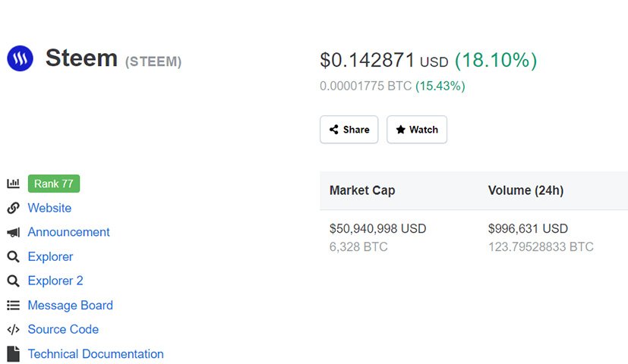This screenshot has height=364, width=628.
Task: Open the Source Code link
Action: (x=63, y=329)
